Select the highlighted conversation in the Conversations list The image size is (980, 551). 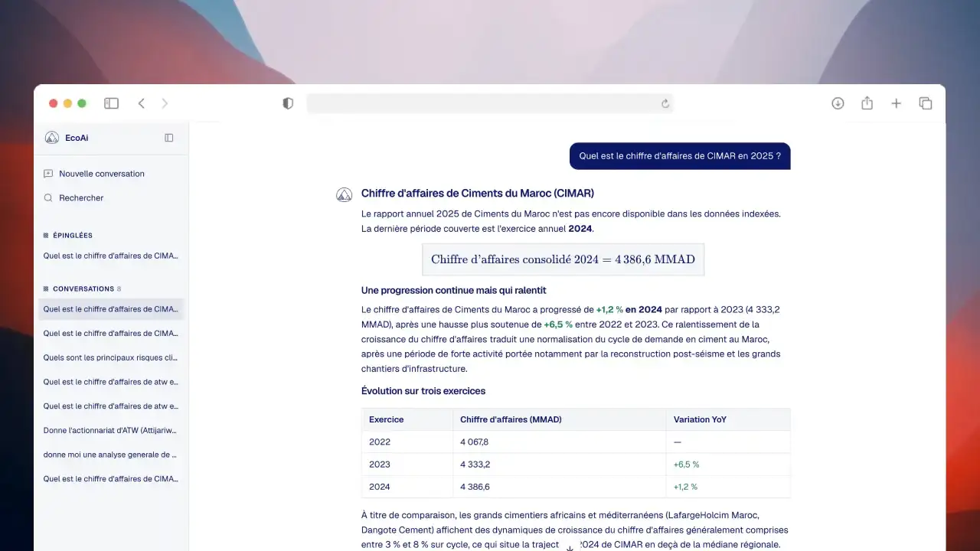pyautogui.click(x=111, y=309)
